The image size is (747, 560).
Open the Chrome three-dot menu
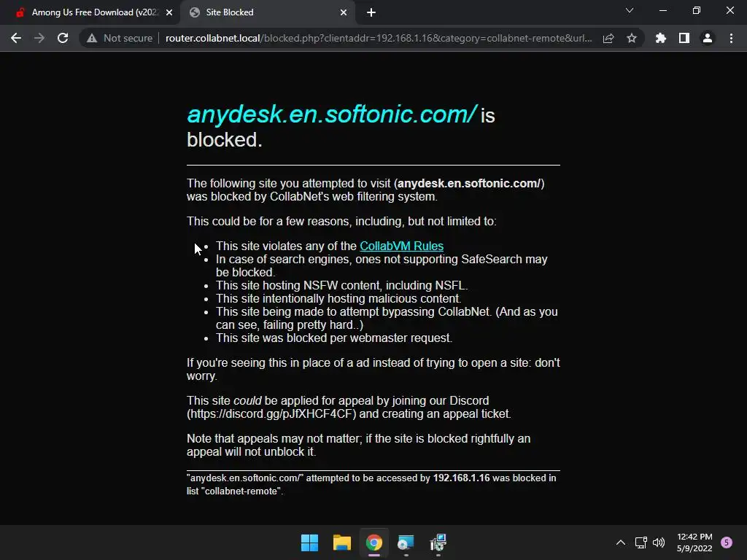(x=731, y=38)
